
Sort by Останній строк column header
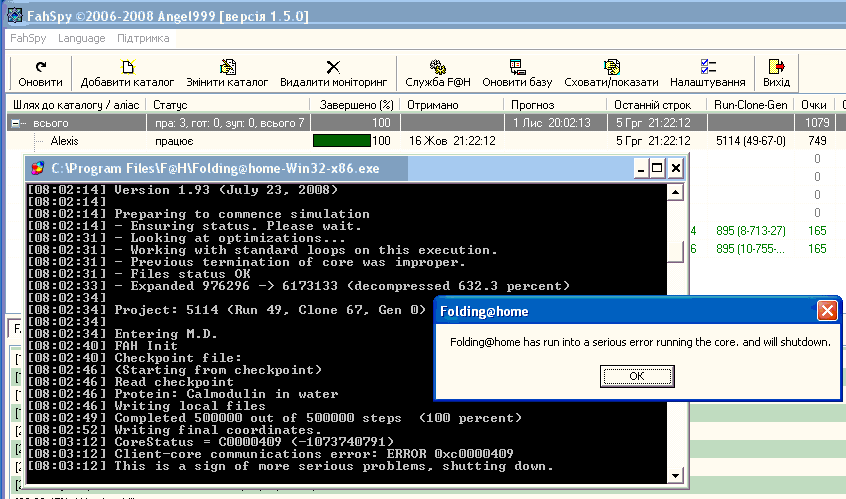point(657,105)
